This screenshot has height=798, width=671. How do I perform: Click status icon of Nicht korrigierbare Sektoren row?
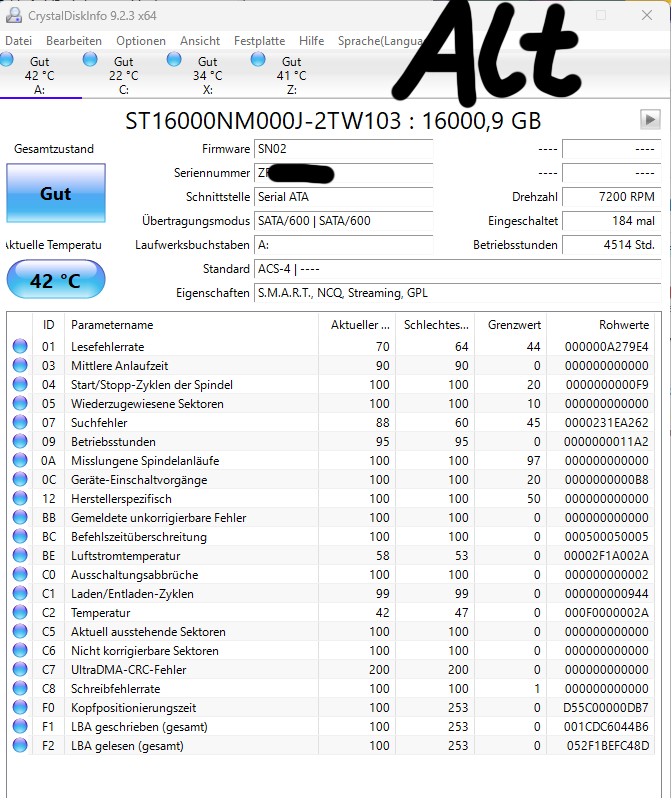(x=20, y=650)
